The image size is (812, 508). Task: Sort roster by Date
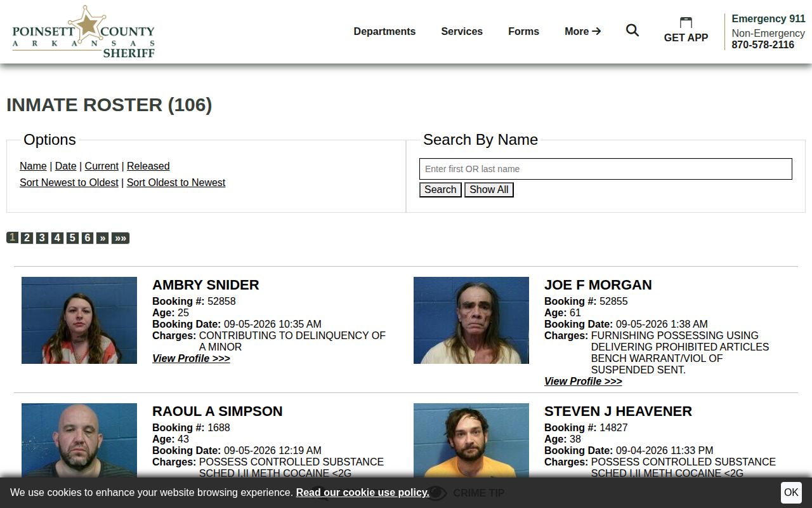coord(65,166)
